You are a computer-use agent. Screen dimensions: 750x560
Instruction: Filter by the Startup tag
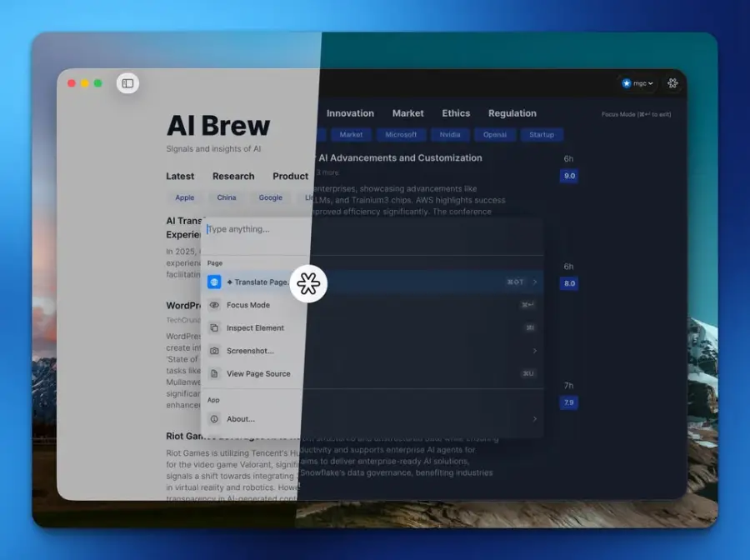[542, 135]
